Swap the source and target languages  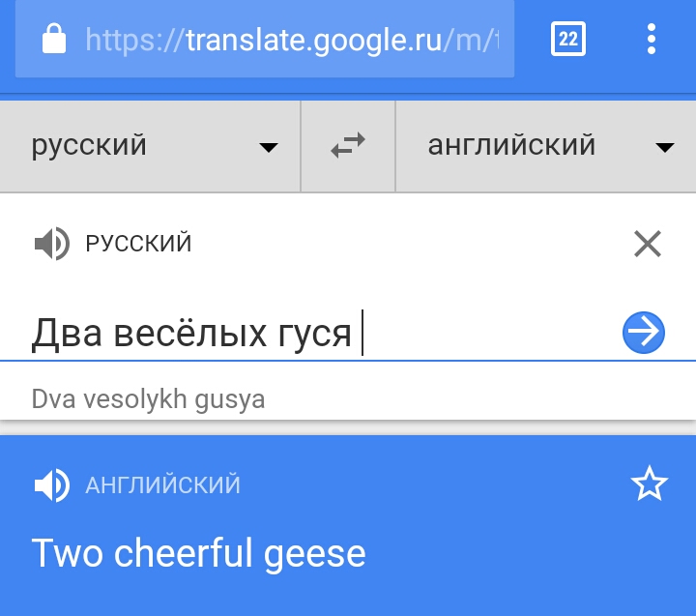[348, 146]
